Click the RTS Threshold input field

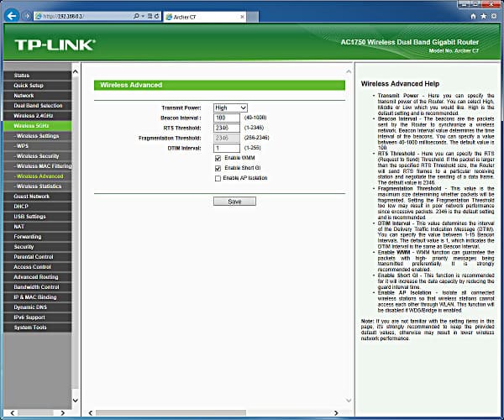[227, 128]
